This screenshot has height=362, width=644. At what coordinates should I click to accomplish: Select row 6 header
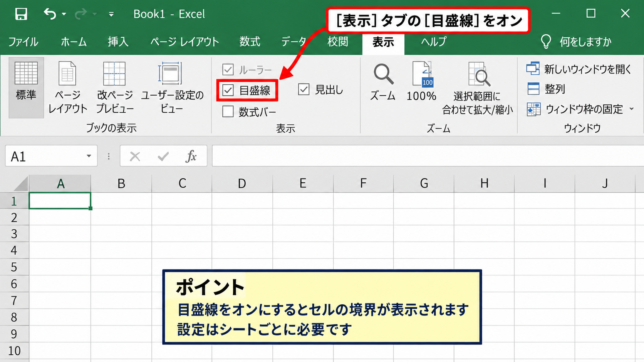point(14,284)
